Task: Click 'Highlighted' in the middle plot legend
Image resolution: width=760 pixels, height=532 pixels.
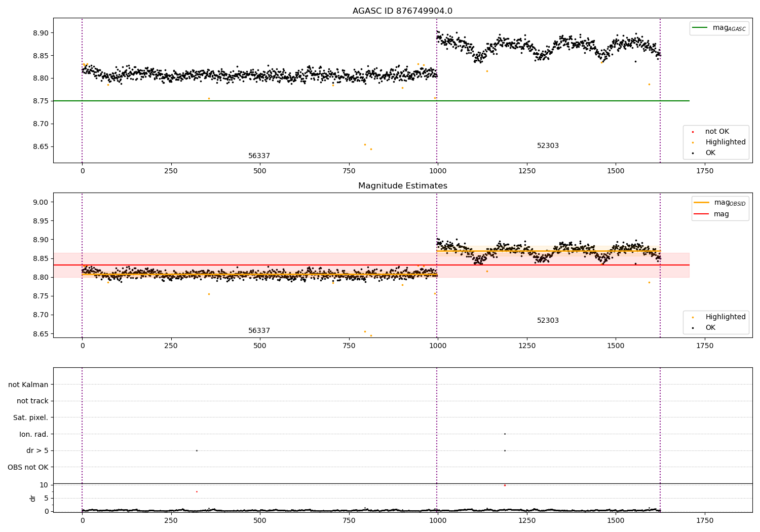Action: tap(725, 317)
